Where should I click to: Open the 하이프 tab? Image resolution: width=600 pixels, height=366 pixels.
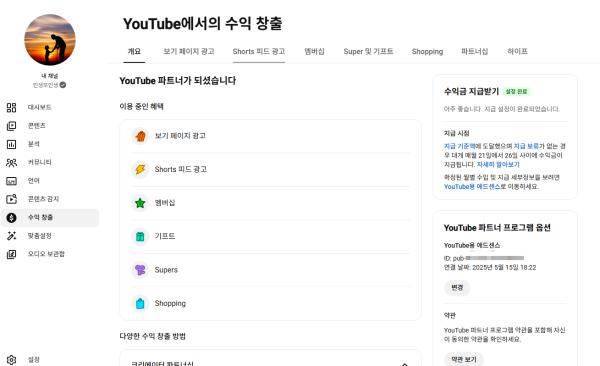pos(517,51)
